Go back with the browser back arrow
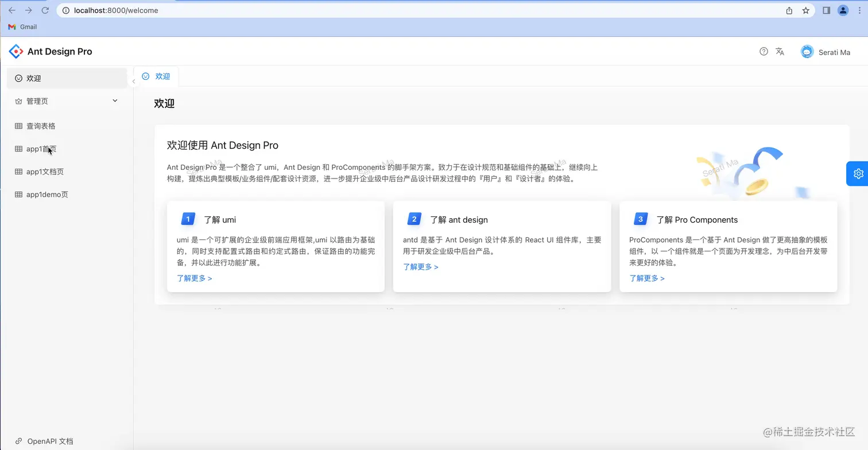 [x=12, y=10]
